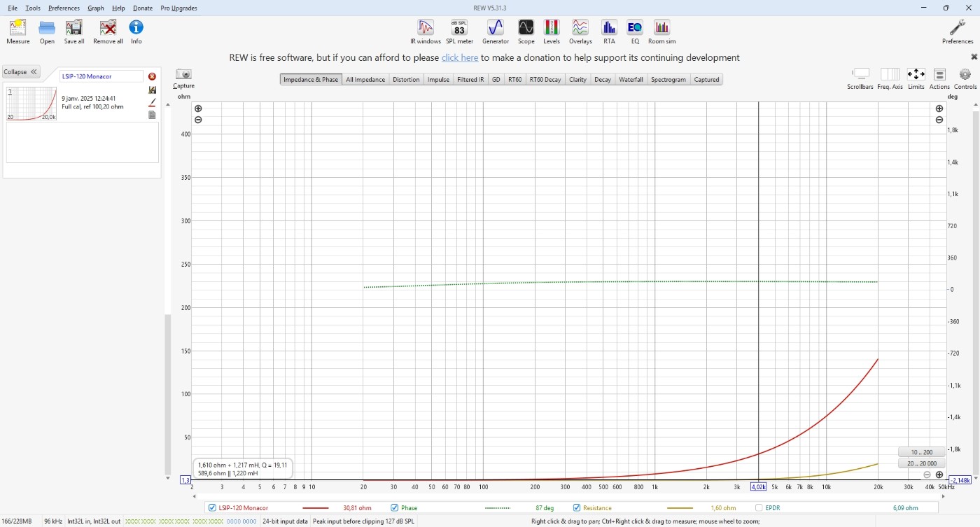This screenshot has height=527, width=980.
Task: Launch the signal Generator
Action: pyautogui.click(x=496, y=32)
